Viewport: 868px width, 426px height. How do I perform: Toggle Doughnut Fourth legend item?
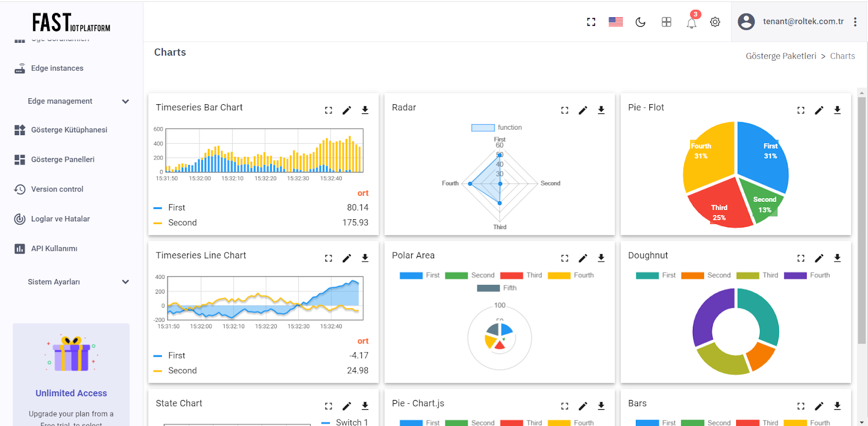pyautogui.click(x=807, y=276)
